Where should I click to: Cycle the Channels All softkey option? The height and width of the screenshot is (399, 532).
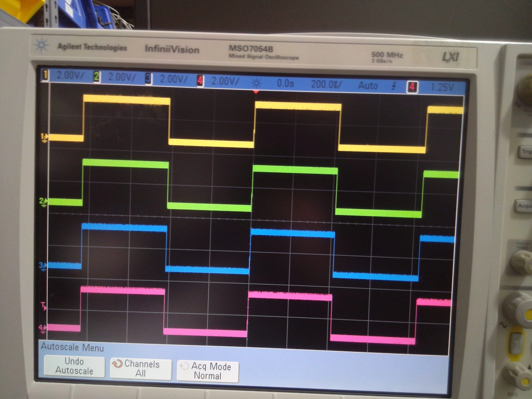point(141,369)
